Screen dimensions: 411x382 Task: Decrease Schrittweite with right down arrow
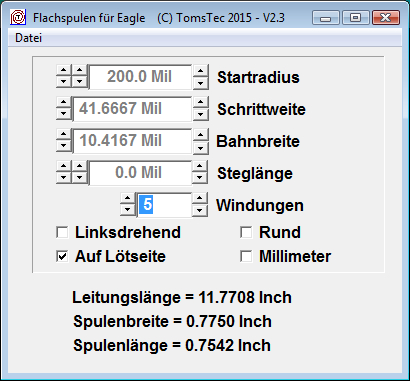click(200, 114)
